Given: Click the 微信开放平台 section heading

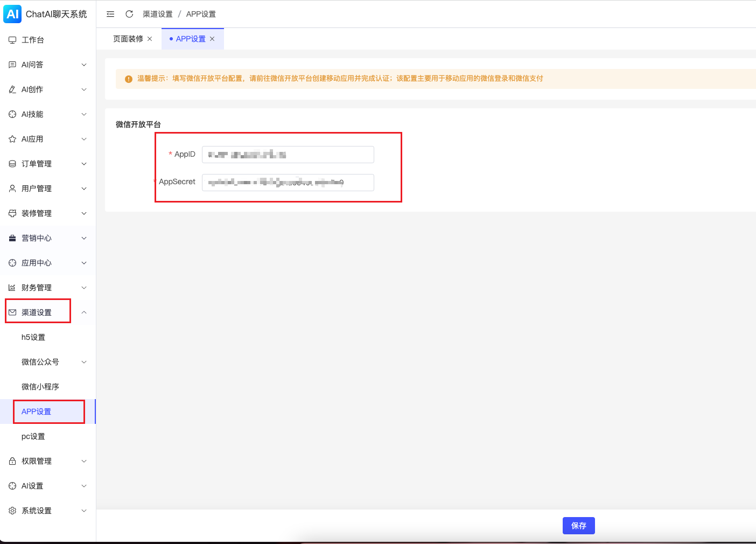Looking at the screenshot, I should pyautogui.click(x=138, y=124).
